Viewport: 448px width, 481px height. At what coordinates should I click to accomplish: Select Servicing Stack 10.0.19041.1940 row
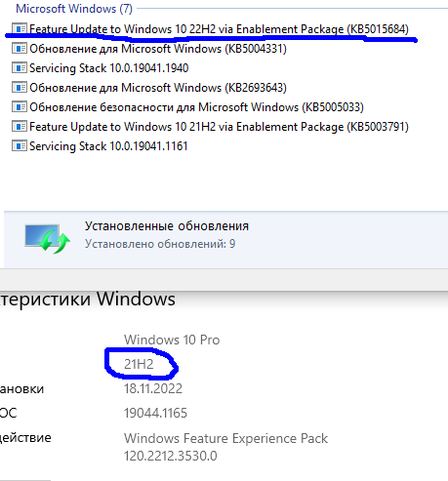(x=109, y=68)
